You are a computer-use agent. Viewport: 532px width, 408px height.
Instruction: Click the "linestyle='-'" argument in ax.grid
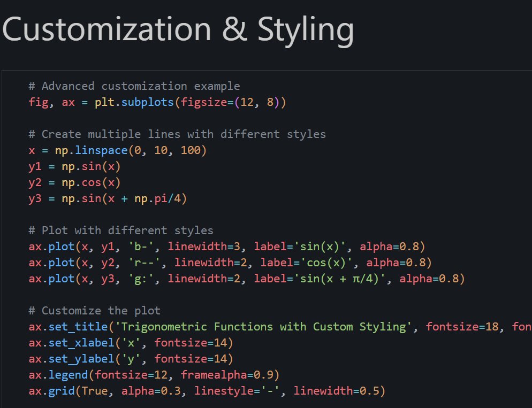(237, 391)
